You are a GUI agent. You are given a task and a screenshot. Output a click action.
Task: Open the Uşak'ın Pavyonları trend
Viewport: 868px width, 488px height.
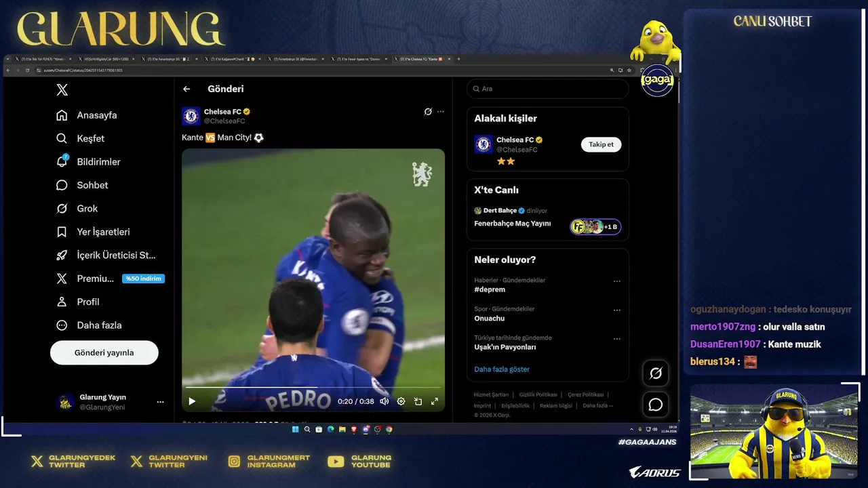tap(505, 347)
